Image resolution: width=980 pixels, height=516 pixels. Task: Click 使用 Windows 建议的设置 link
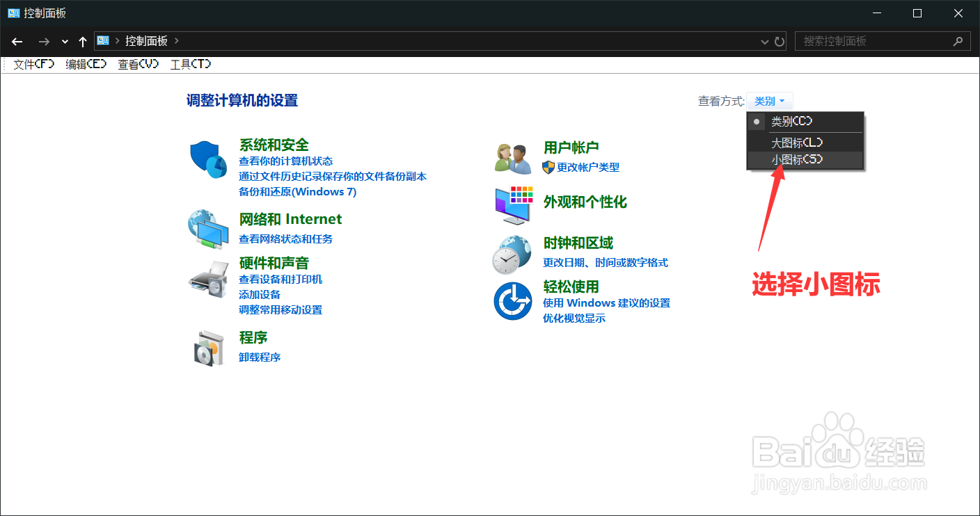click(606, 303)
